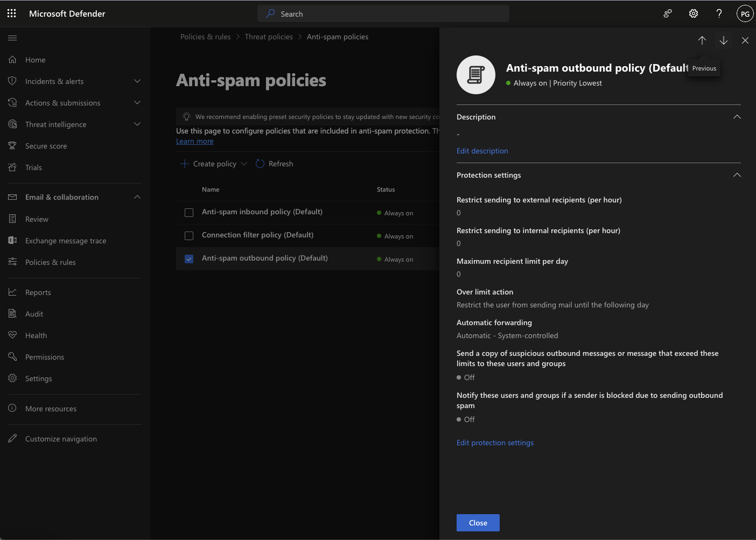756x540 pixels.
Task: Click the Refresh toolbar button
Action: click(x=275, y=164)
